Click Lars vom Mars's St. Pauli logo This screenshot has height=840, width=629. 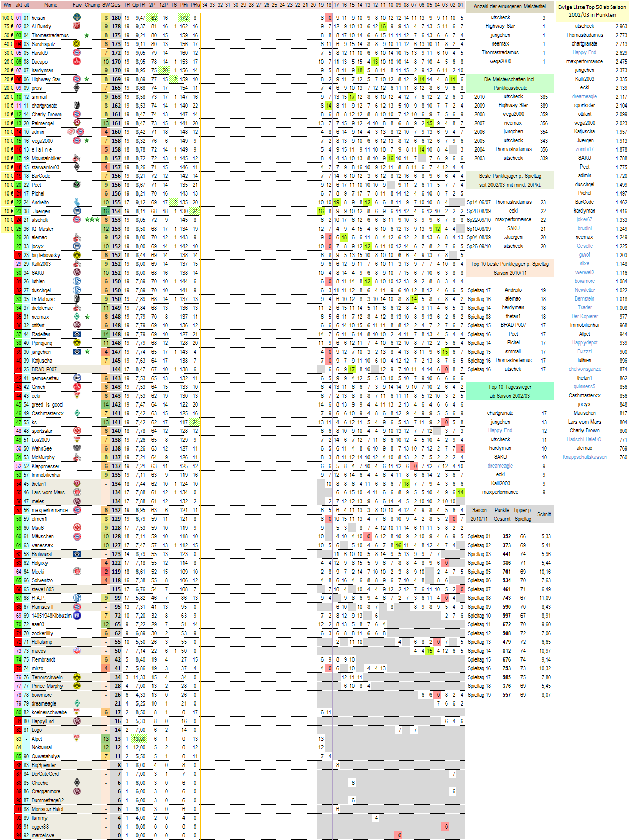[76, 492]
